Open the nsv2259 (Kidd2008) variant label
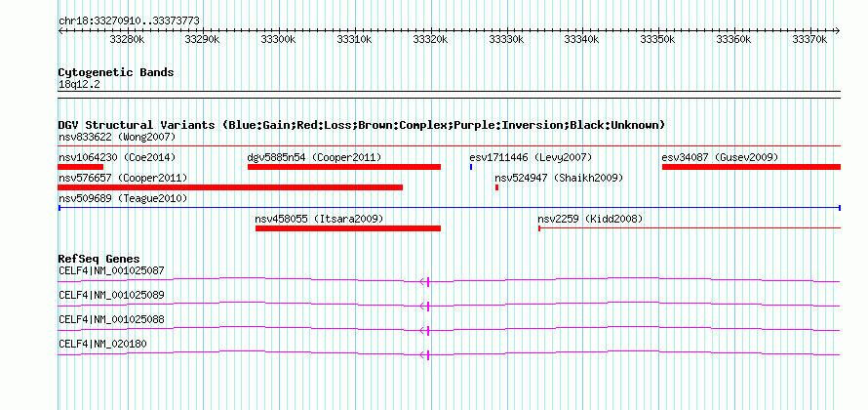 590,219
